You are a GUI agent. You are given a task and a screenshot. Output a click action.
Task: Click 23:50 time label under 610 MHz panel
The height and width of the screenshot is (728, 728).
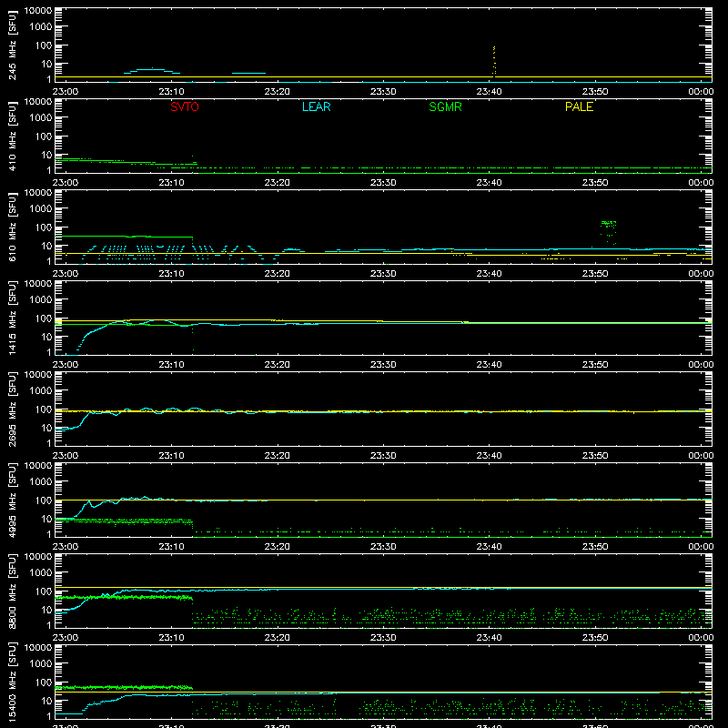[595, 274]
